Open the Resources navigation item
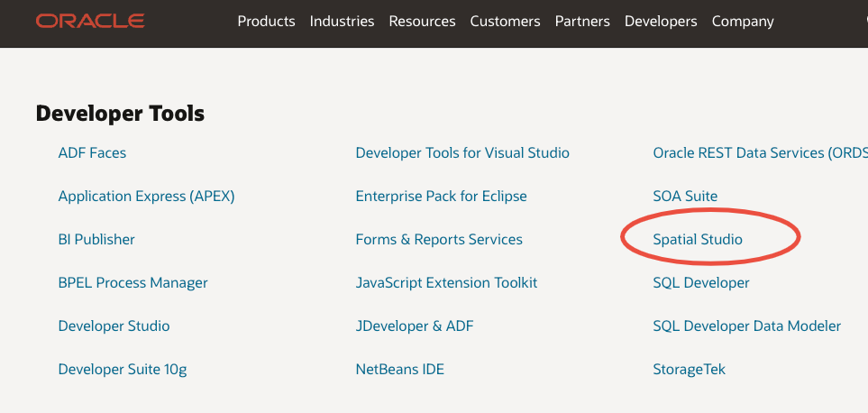This screenshot has height=413, width=868. click(422, 21)
